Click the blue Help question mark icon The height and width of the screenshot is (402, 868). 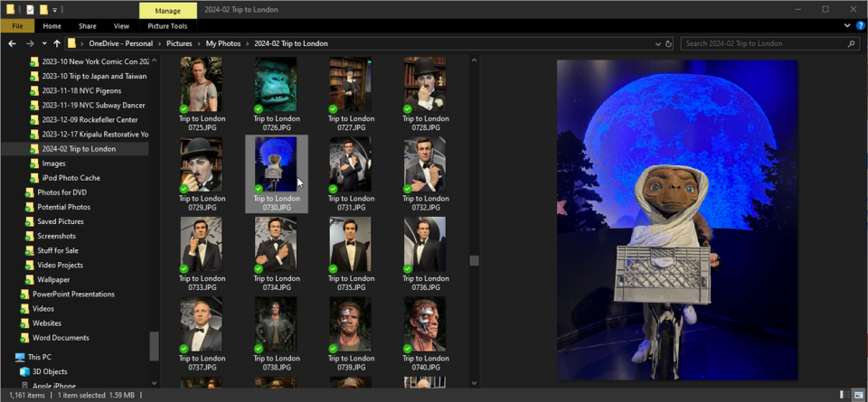[858, 26]
